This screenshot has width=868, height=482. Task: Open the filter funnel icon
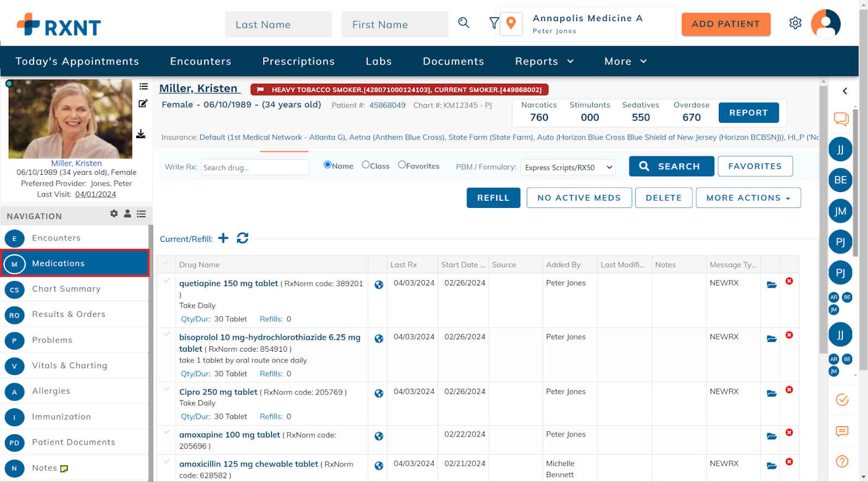pos(494,23)
